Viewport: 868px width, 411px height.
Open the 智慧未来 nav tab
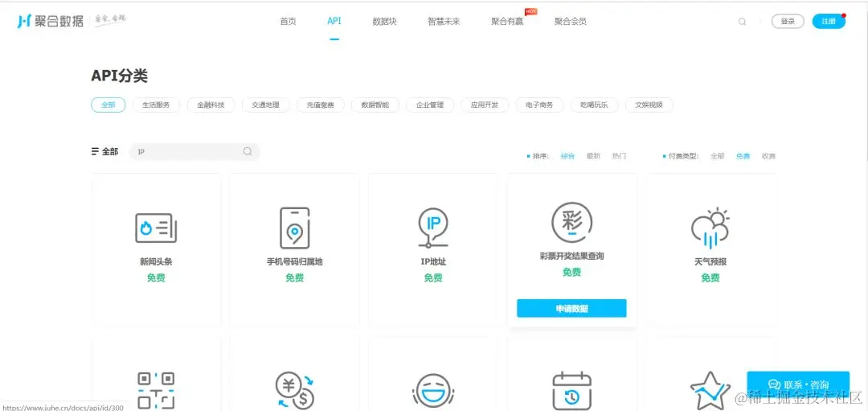[x=444, y=22]
